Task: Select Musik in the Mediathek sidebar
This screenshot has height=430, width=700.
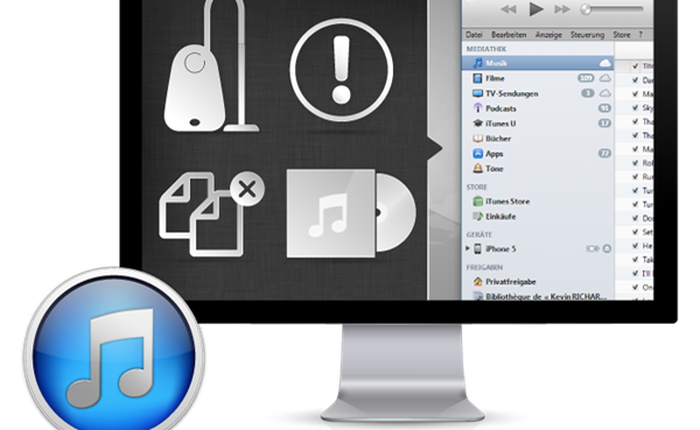Action: (x=538, y=63)
